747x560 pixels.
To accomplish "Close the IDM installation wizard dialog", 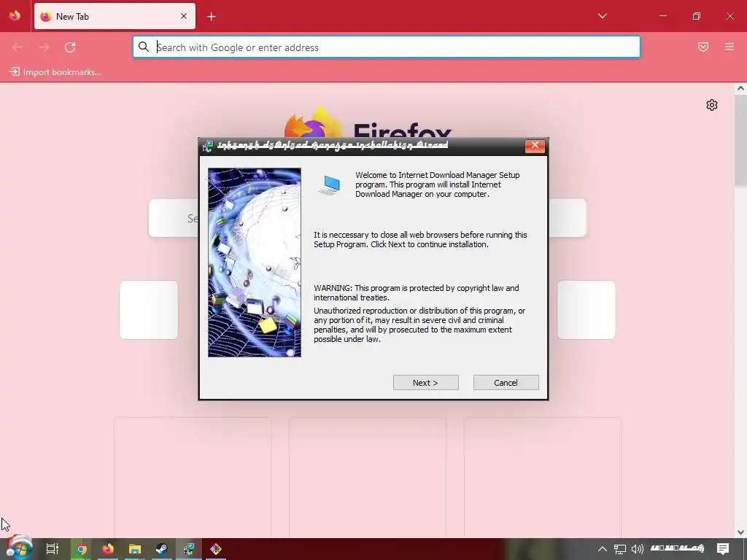I will [535, 145].
